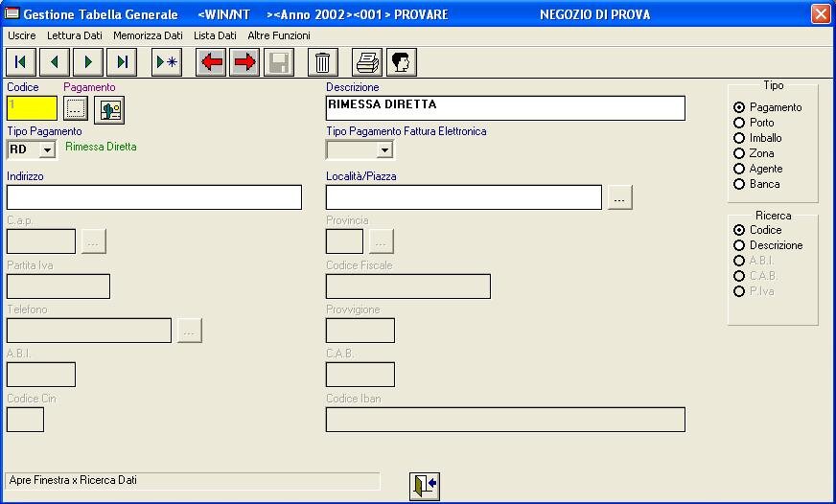Viewport: 836px width, 504px height.
Task: Go to the previous record
Action: tap(55, 62)
